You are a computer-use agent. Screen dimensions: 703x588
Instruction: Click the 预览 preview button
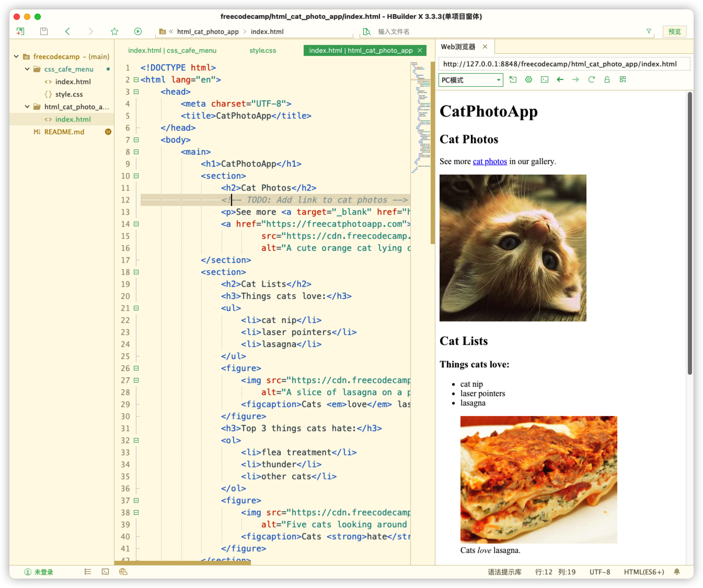(x=675, y=32)
